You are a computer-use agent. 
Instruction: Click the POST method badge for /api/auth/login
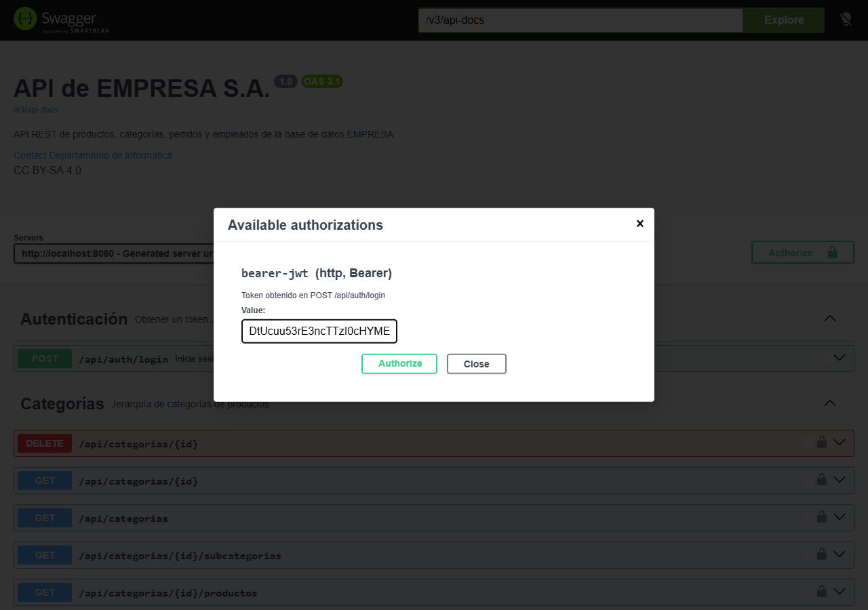[x=45, y=359]
